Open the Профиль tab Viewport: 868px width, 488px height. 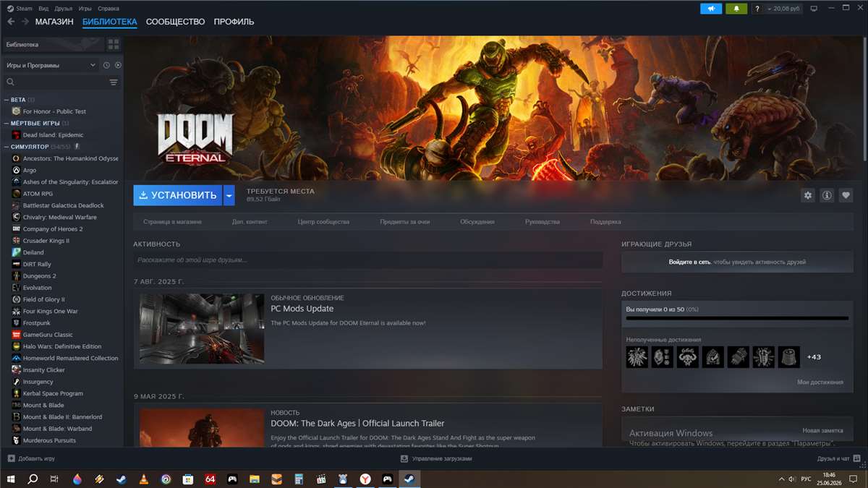(234, 22)
